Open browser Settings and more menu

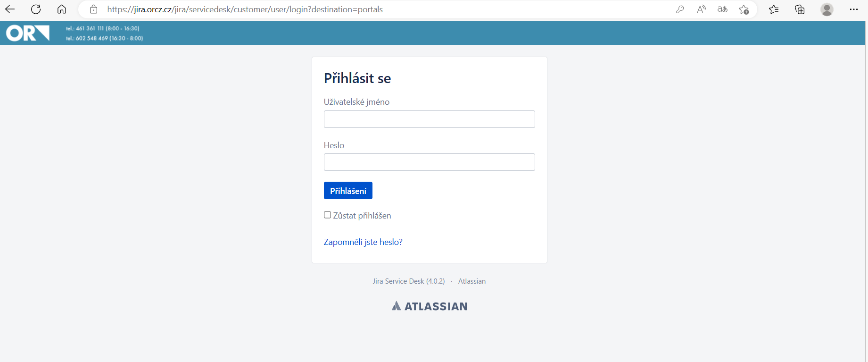point(853,9)
